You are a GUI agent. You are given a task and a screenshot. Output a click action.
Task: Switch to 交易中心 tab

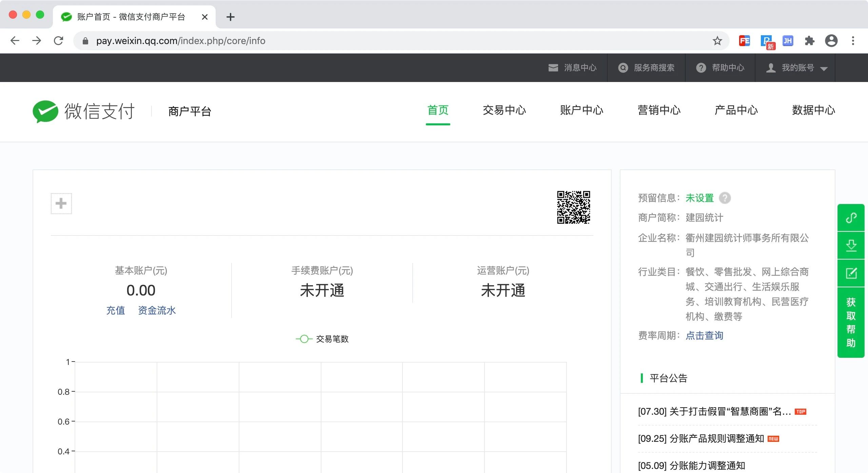pyautogui.click(x=504, y=110)
